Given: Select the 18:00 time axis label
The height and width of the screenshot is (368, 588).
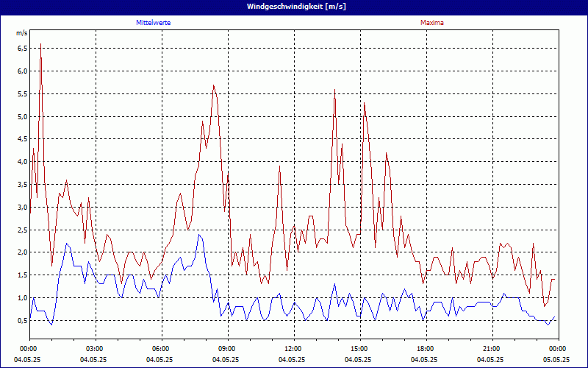Looking at the screenshot, I should coord(426,348).
